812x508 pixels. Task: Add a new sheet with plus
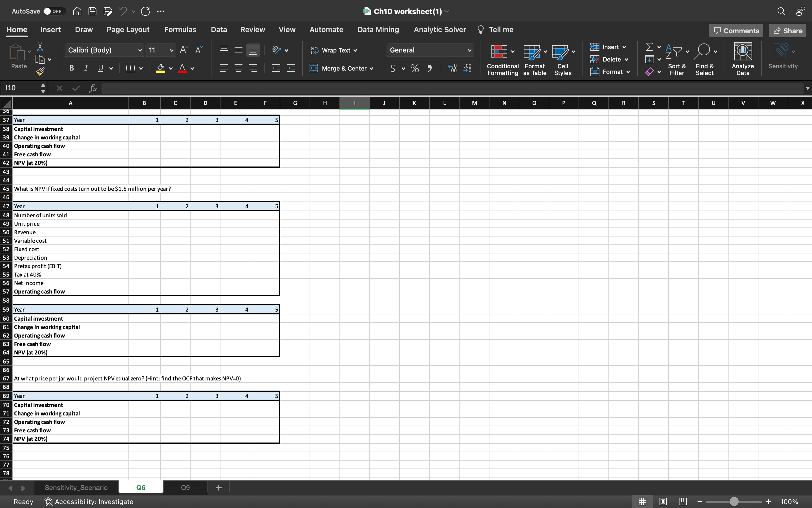[x=219, y=487]
